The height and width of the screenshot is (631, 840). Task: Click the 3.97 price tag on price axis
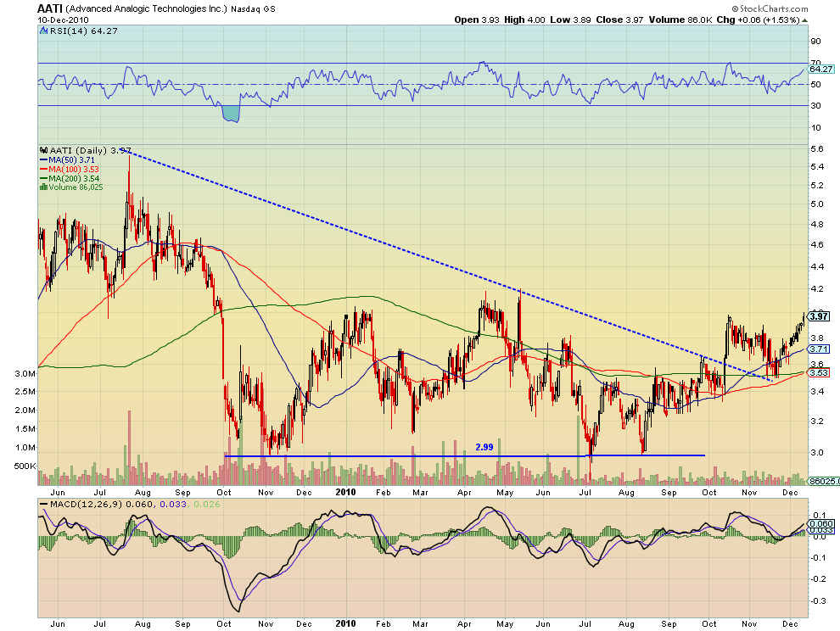[820, 316]
